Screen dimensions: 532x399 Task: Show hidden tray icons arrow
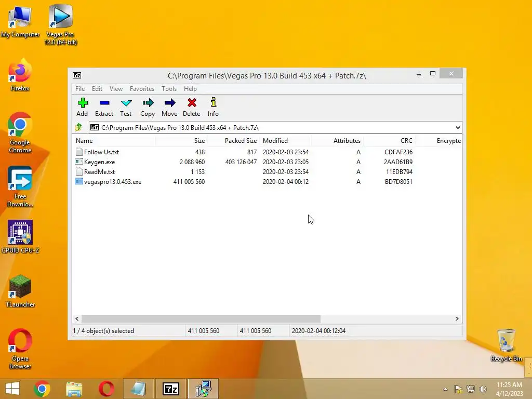point(445,389)
